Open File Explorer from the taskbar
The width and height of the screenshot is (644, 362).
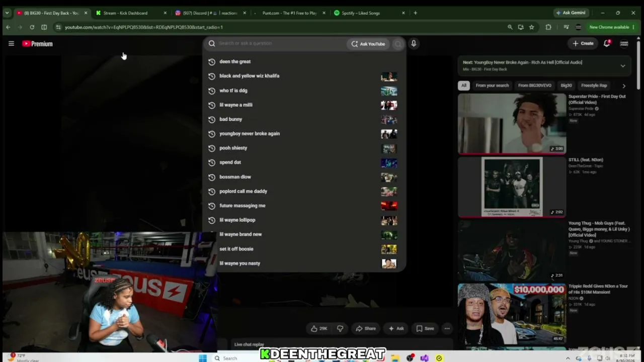395,358
